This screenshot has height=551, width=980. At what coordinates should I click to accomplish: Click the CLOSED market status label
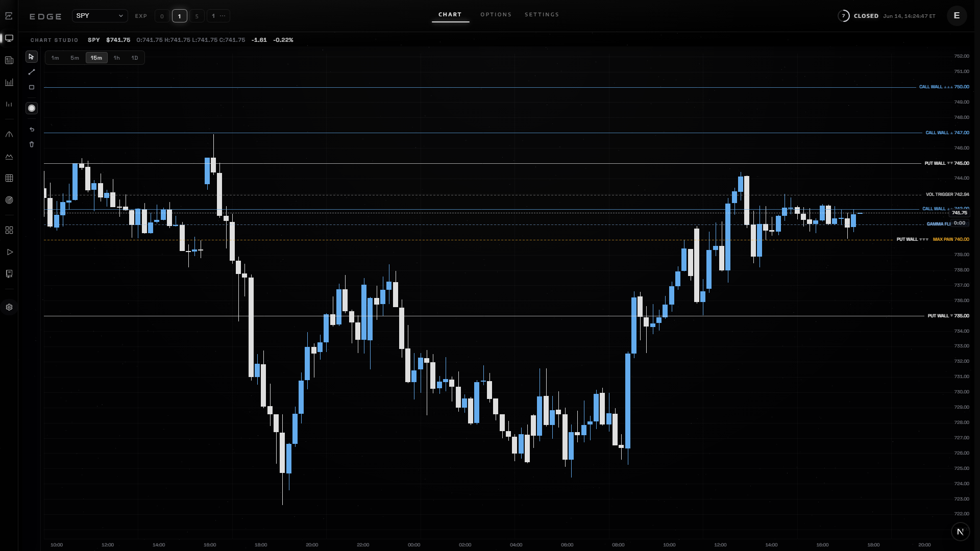coord(866,16)
